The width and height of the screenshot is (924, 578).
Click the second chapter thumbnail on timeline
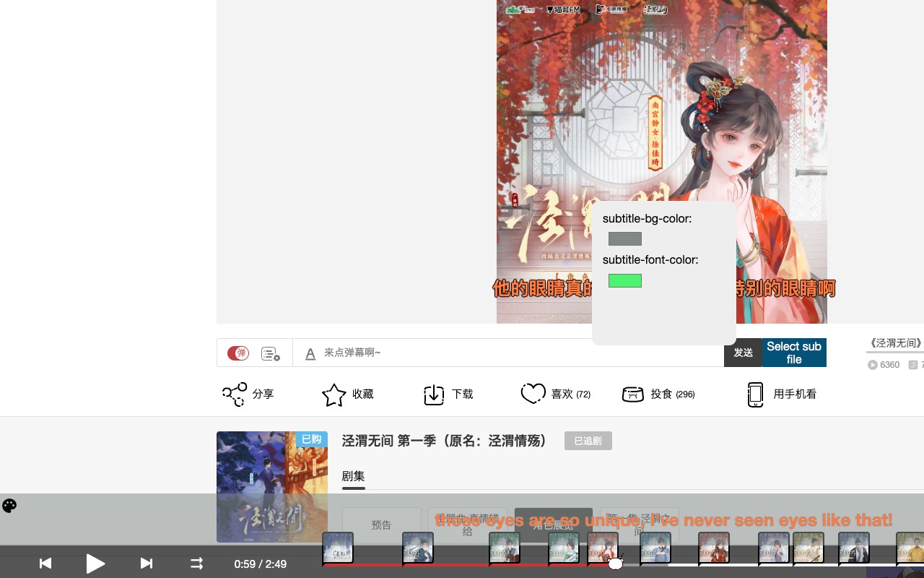tap(418, 548)
